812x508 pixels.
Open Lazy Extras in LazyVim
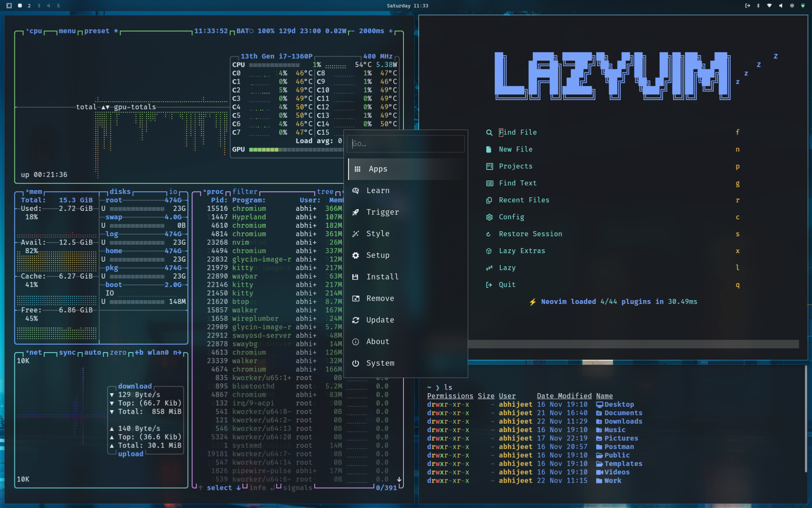point(522,251)
